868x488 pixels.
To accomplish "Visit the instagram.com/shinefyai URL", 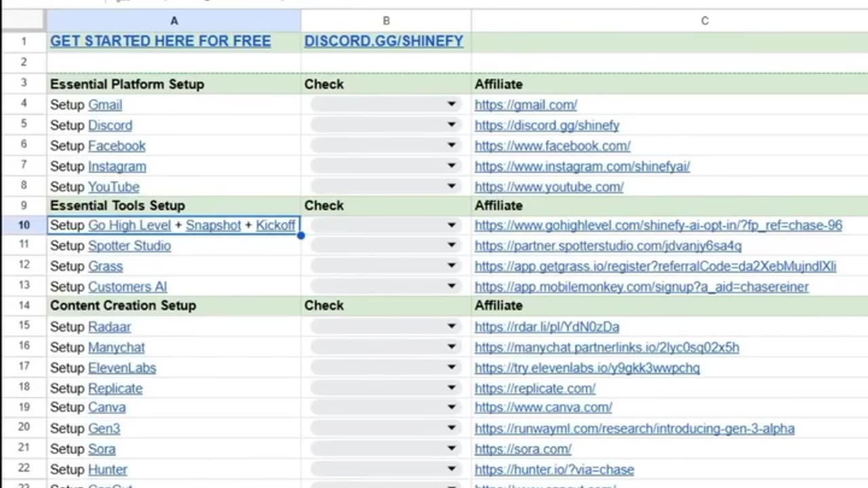I will tap(582, 166).
